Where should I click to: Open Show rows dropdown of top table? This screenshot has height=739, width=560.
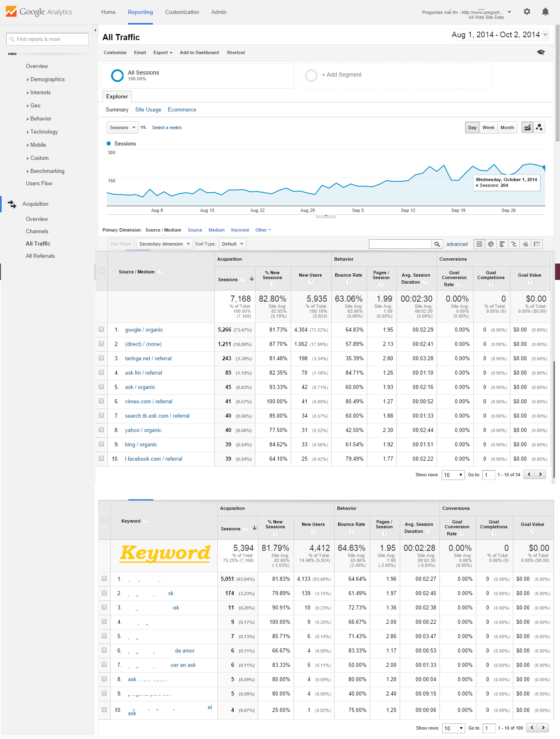(453, 475)
